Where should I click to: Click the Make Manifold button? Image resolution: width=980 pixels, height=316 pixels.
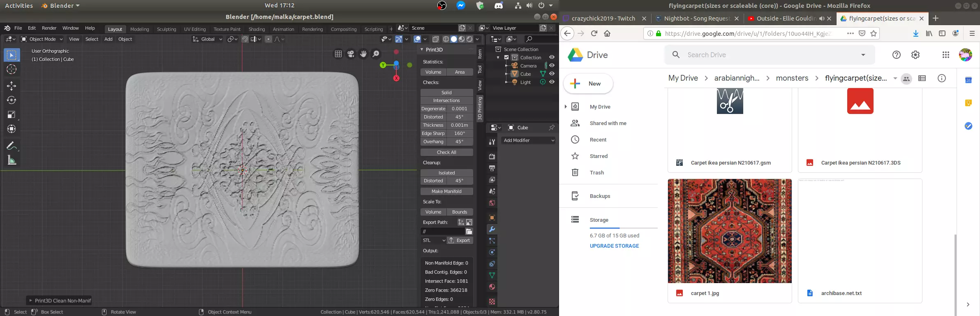[446, 191]
